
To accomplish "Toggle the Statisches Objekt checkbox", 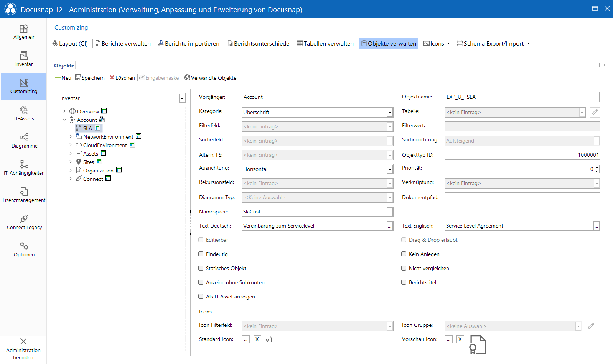I will click(x=201, y=268).
